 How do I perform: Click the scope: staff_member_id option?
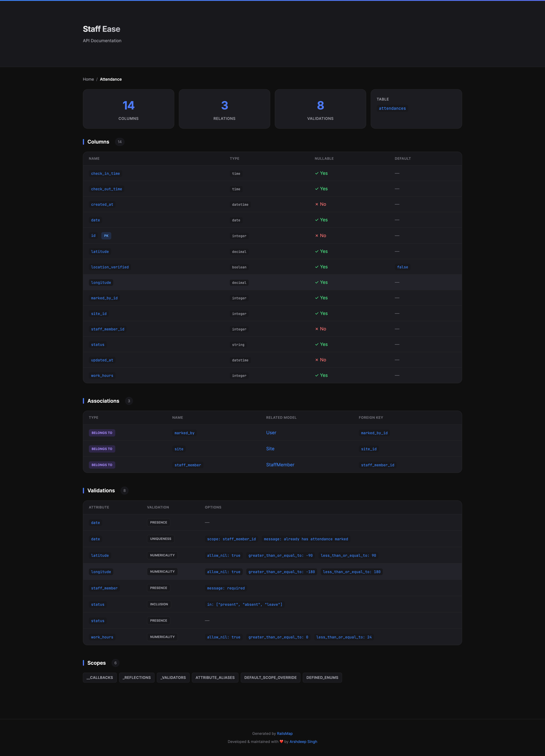click(231, 539)
